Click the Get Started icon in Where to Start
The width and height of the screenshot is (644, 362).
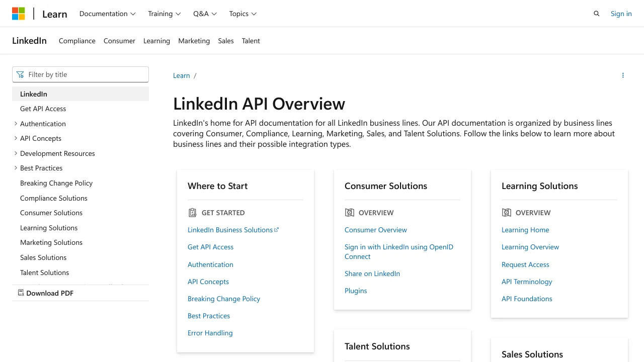point(192,213)
